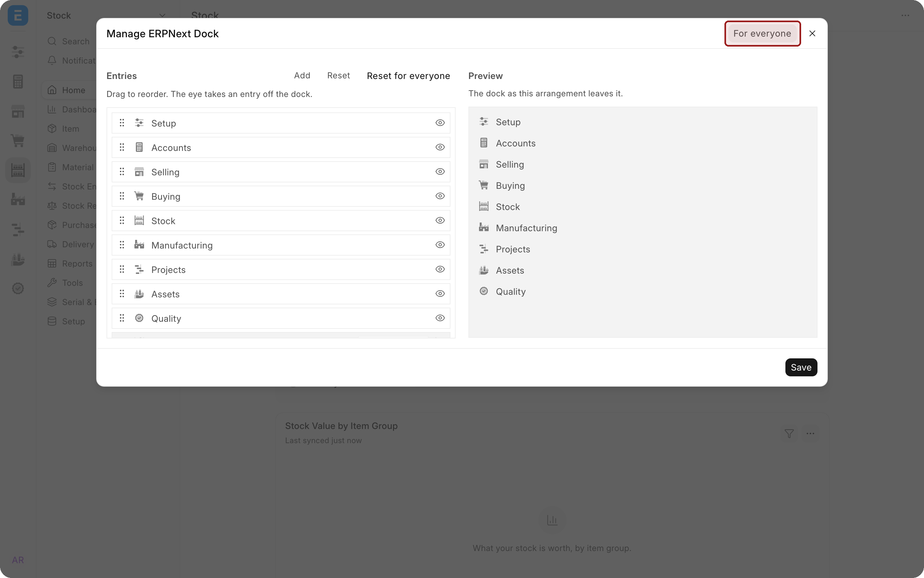Click the Selling entry's drag handle
The width and height of the screenshot is (924, 578).
(x=122, y=172)
